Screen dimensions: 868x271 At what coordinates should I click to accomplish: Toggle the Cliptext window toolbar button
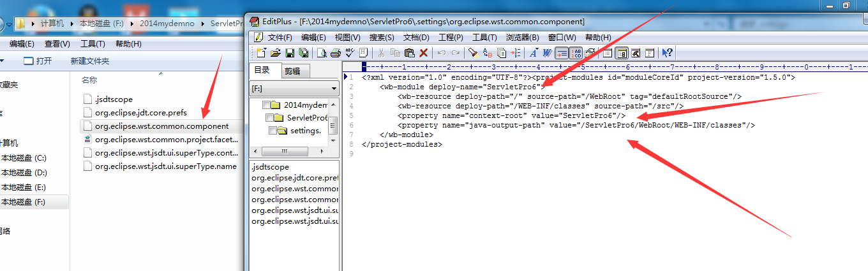coord(608,52)
